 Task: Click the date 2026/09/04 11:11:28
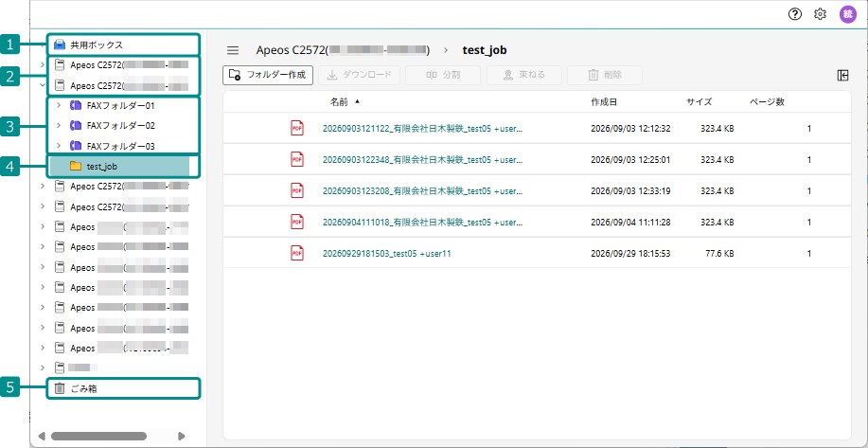point(630,222)
